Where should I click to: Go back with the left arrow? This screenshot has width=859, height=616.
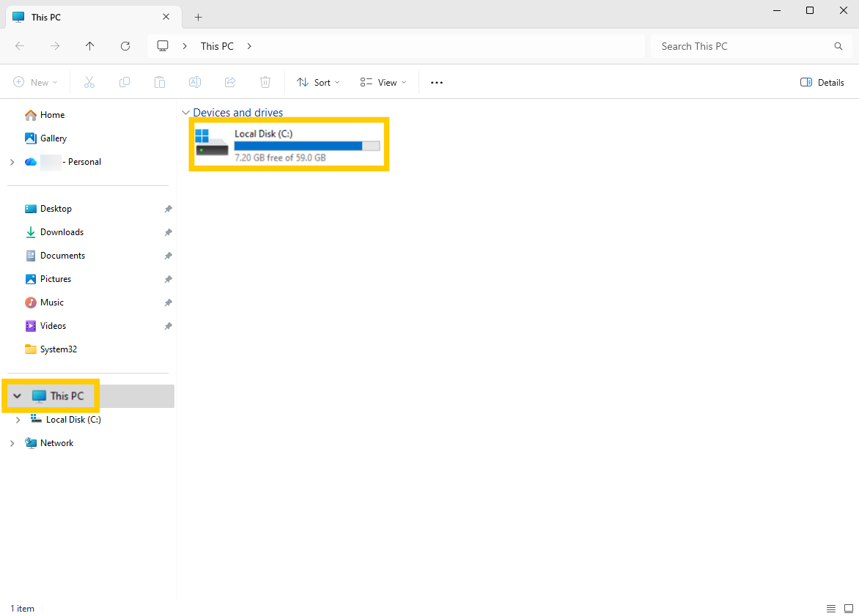click(x=20, y=46)
